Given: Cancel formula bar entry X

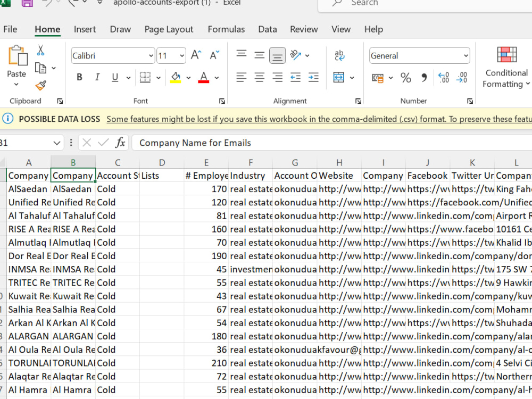Looking at the screenshot, I should (x=87, y=143).
